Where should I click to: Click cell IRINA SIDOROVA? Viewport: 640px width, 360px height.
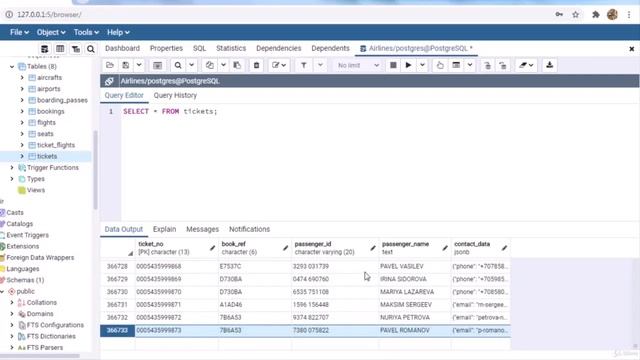coord(403,279)
